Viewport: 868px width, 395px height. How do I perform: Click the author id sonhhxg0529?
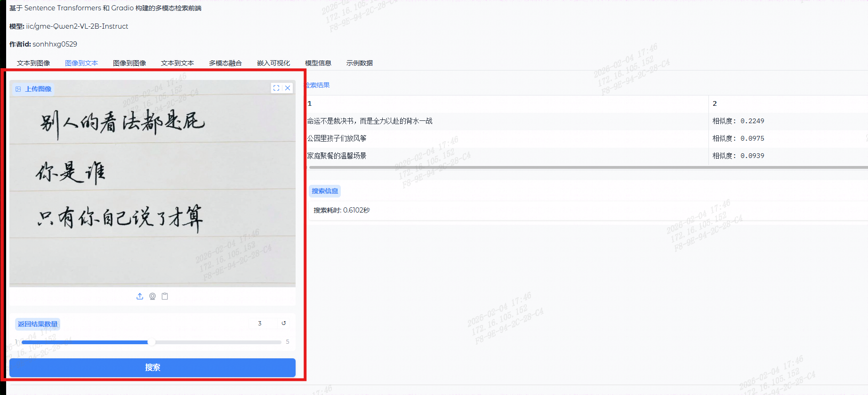click(55, 44)
